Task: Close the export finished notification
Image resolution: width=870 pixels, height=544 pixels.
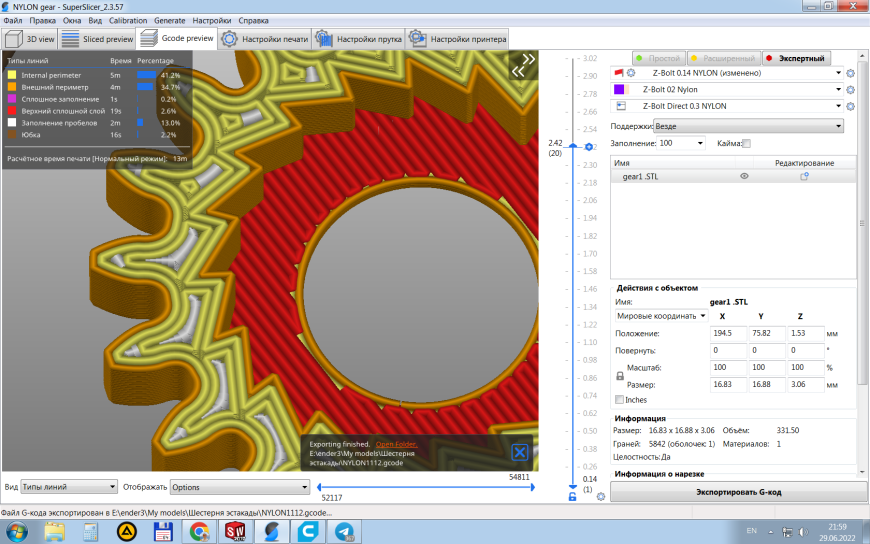Action: click(x=519, y=452)
